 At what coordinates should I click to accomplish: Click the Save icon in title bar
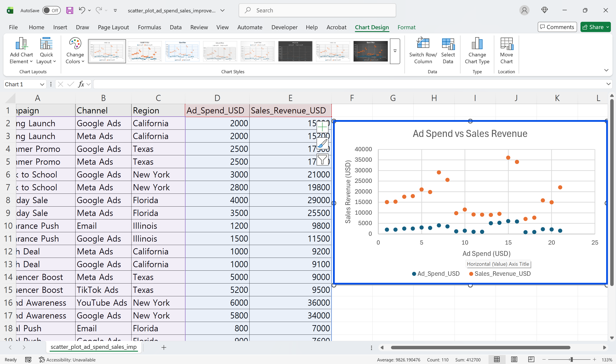click(70, 10)
